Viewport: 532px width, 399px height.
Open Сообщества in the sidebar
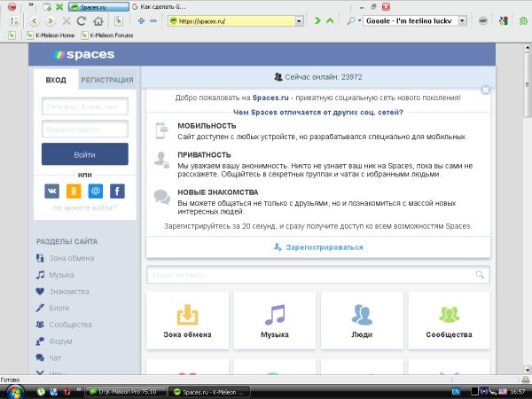pos(64,325)
